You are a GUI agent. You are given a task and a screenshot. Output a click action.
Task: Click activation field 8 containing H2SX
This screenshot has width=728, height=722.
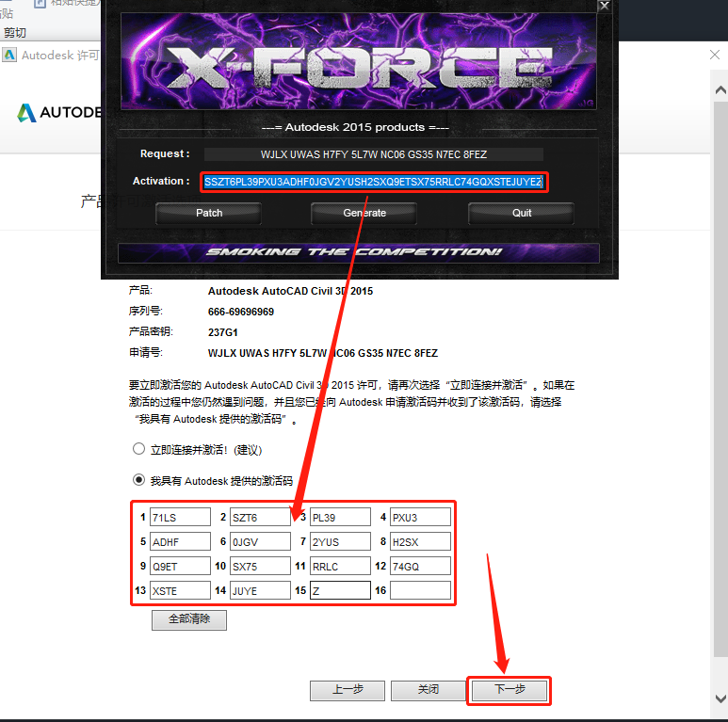tap(420, 541)
